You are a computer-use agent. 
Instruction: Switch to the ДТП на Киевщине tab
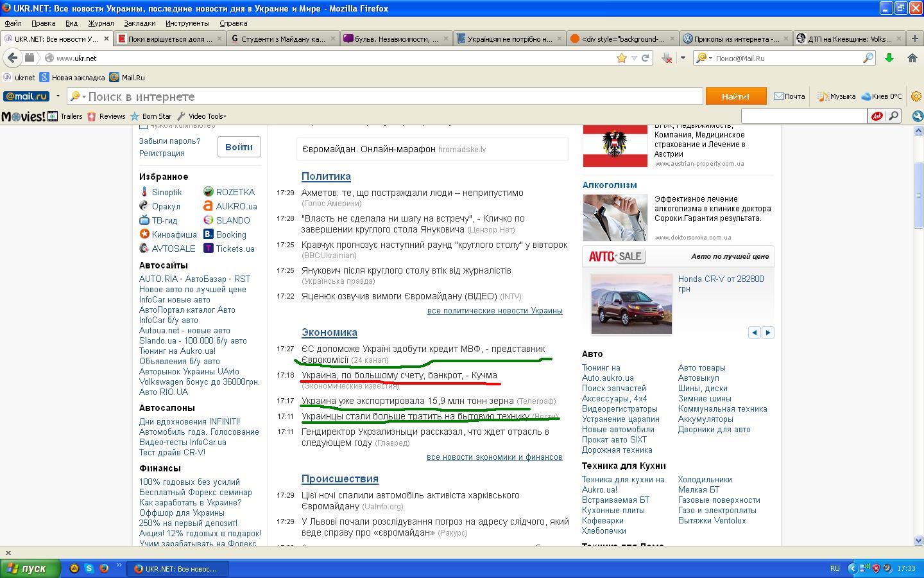tap(850, 39)
